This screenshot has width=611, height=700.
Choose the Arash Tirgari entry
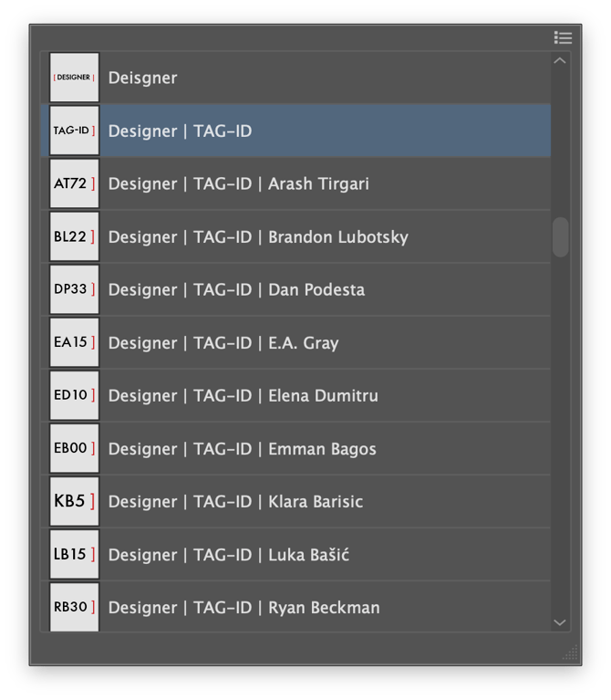pos(319,184)
